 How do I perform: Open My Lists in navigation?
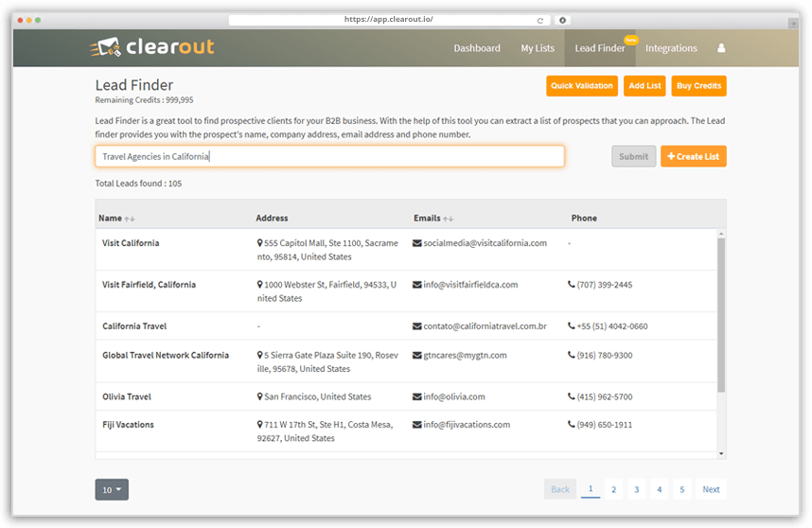click(538, 48)
